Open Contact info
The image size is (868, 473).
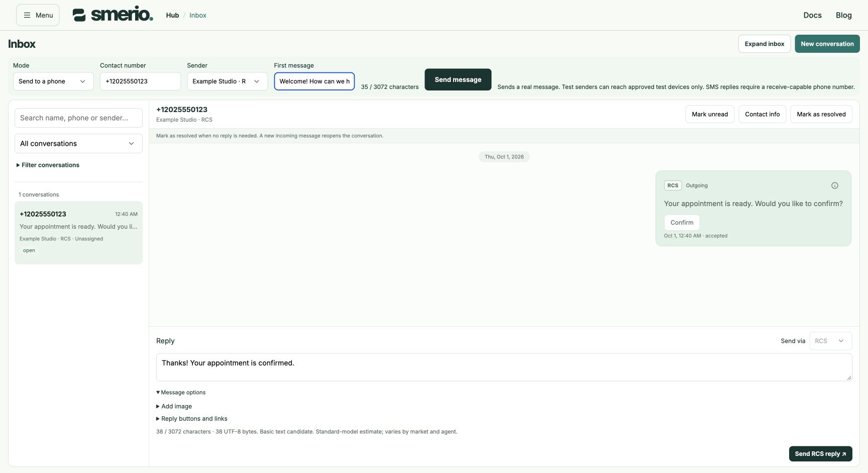pos(762,114)
